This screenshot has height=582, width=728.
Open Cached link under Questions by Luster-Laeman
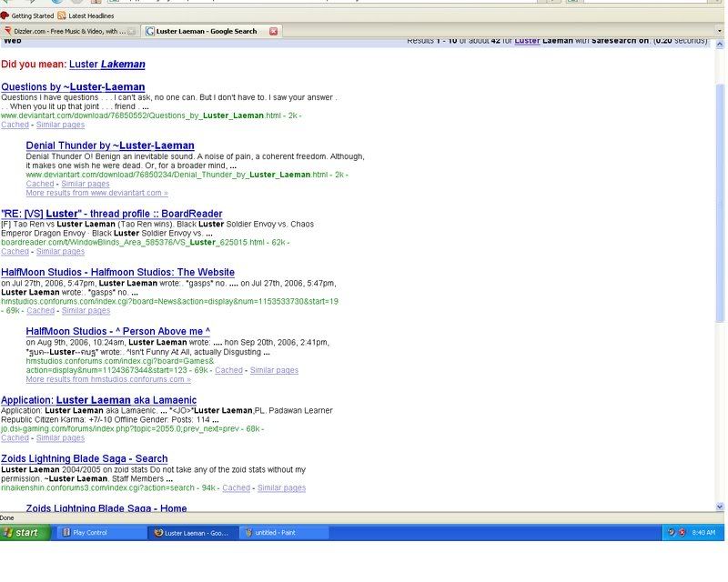[x=15, y=125]
